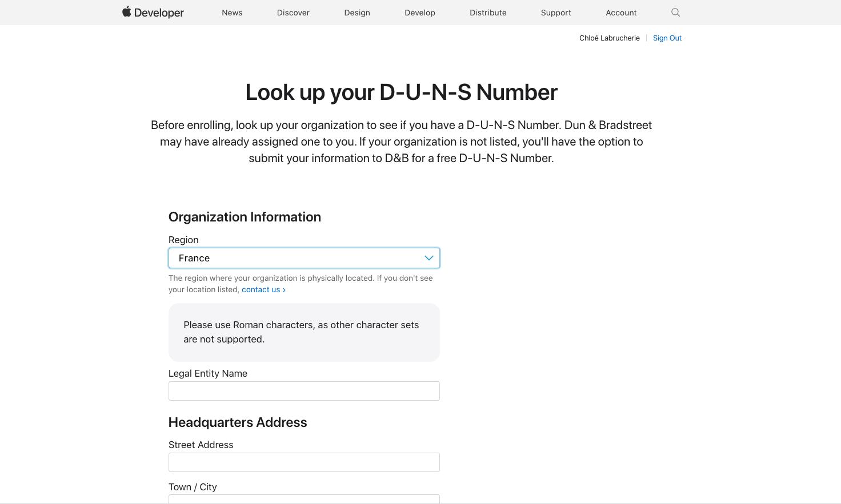
Task: Click the contact us link
Action: pos(263,289)
